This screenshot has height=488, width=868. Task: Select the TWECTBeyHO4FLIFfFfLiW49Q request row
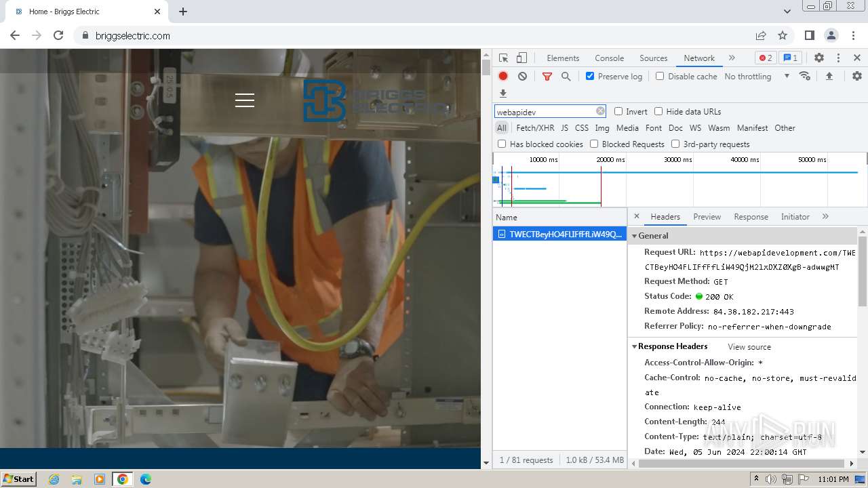click(x=559, y=234)
